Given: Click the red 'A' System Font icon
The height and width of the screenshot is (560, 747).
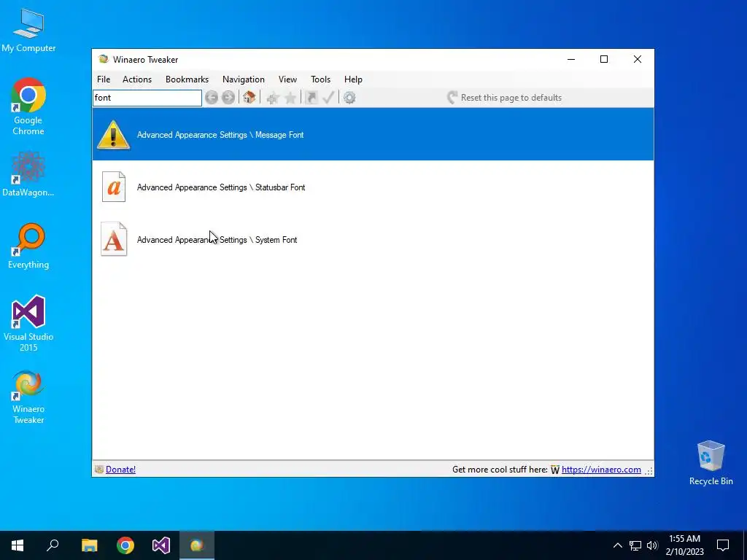Looking at the screenshot, I should click(x=114, y=239).
